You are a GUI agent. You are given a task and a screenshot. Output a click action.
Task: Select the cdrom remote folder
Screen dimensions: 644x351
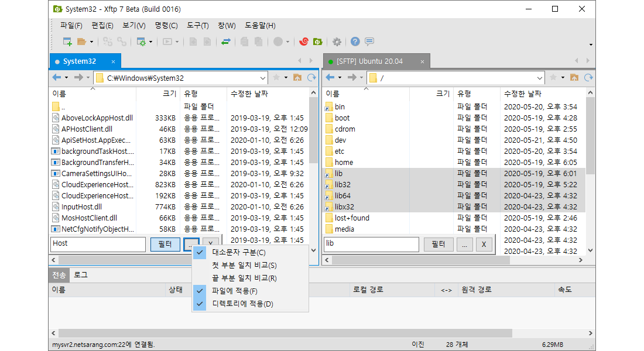pyautogui.click(x=345, y=129)
